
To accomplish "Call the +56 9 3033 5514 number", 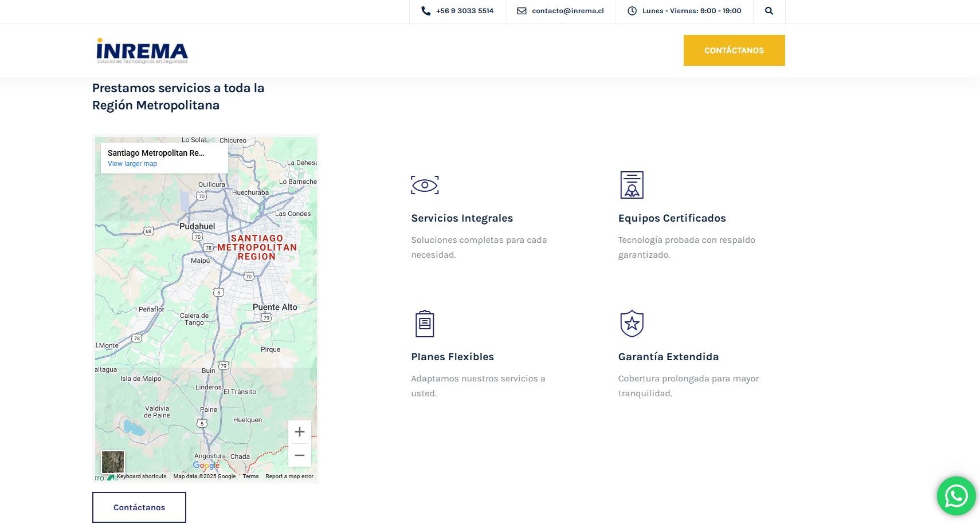I will 464,11.
